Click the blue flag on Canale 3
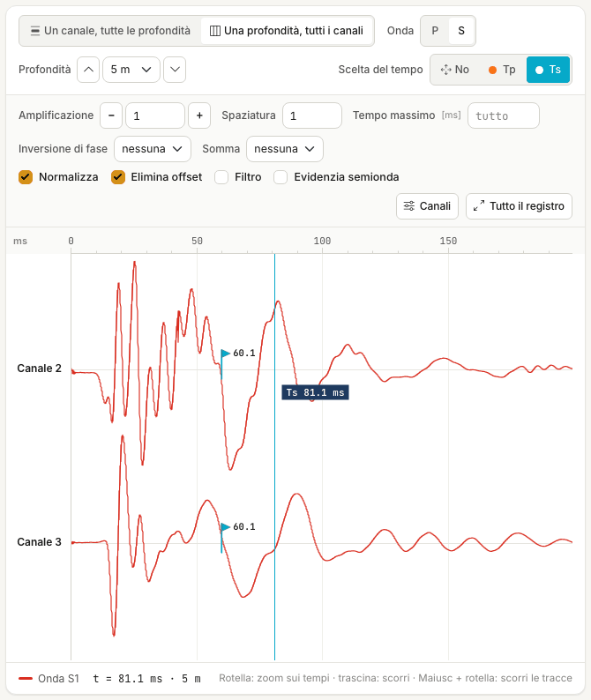 coord(225,527)
